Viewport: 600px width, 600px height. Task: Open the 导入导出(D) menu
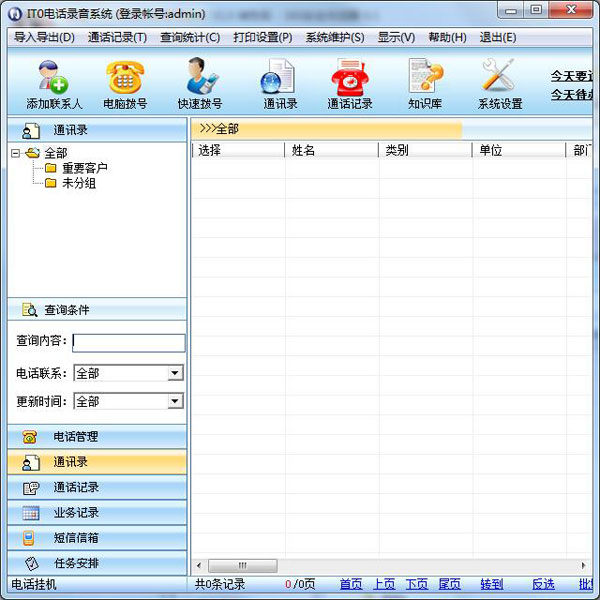click(44, 37)
